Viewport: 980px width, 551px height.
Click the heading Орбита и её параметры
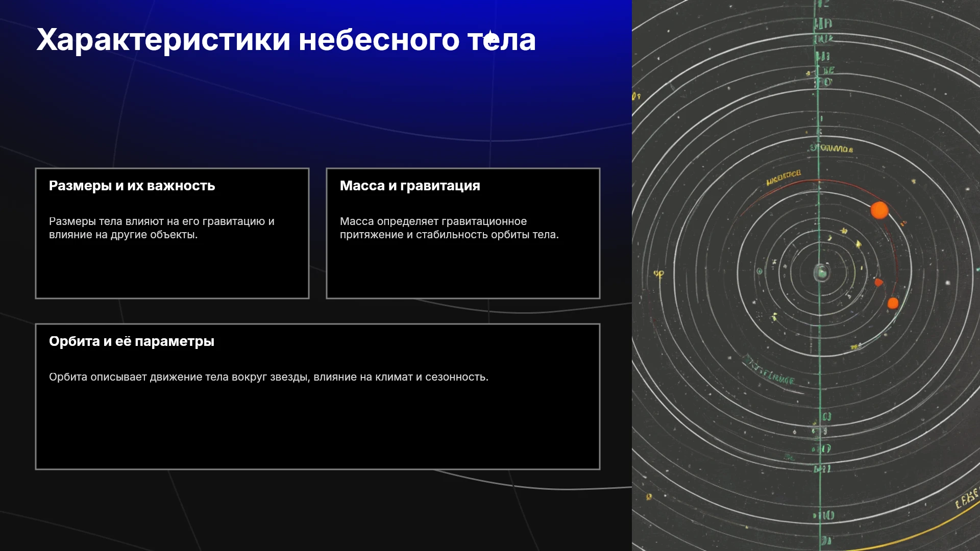132,341
